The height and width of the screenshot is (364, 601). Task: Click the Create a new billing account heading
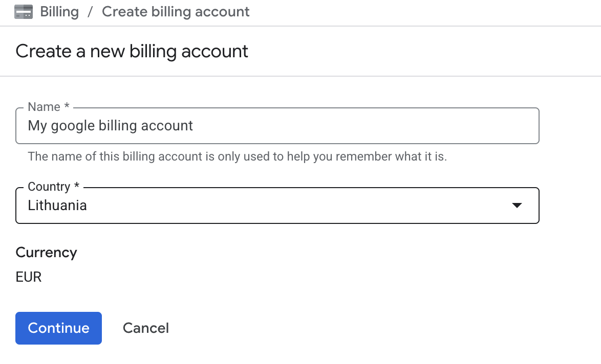132,51
